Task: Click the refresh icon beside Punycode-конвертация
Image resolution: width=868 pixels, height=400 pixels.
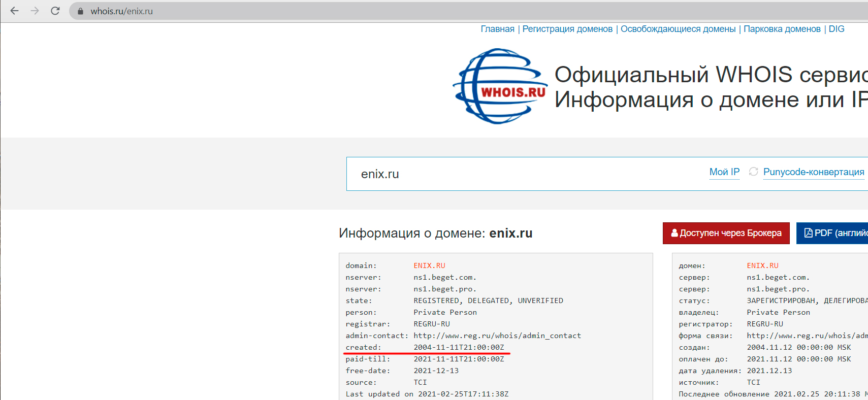Action: point(753,172)
